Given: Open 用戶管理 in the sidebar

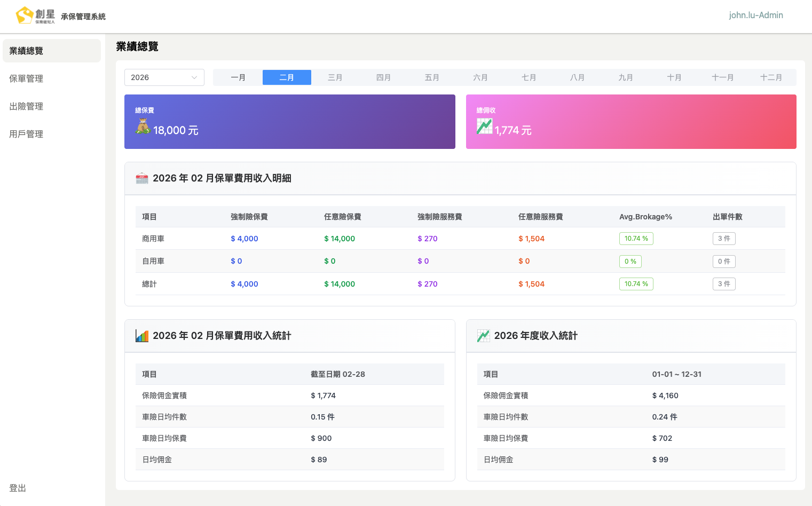Looking at the screenshot, I should [51, 134].
